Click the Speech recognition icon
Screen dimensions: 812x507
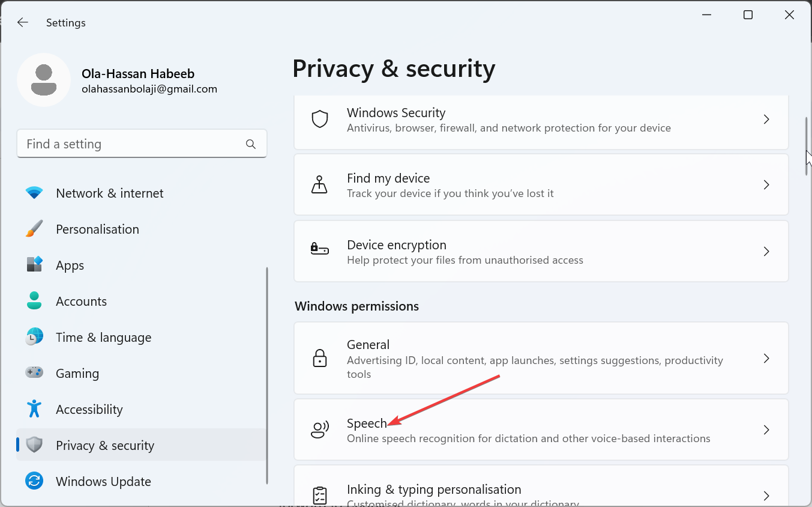click(320, 430)
